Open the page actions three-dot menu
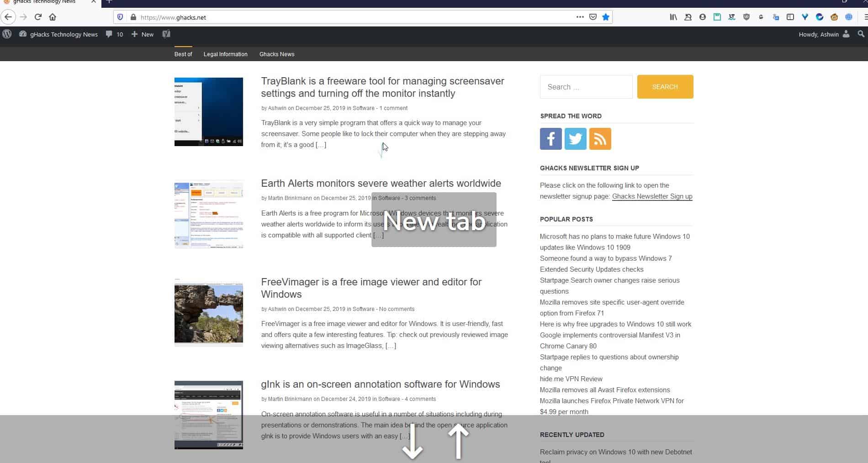The width and height of the screenshot is (868, 463). (580, 17)
